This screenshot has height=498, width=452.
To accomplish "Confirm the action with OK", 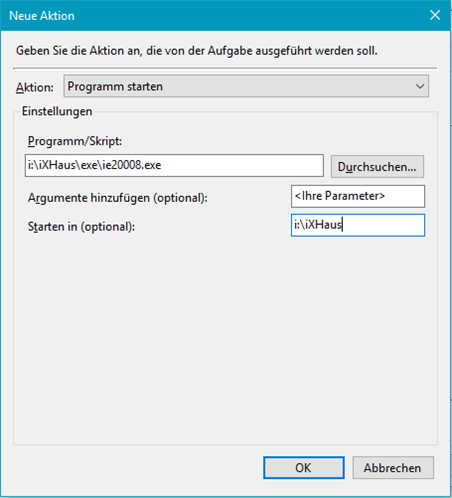I will (x=304, y=468).
